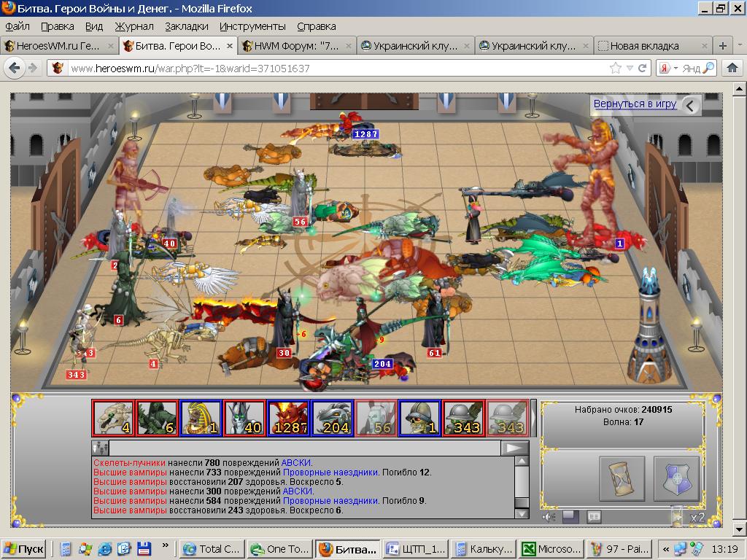Image resolution: width=747 pixels, height=560 pixels.
Task: Click the hourglass wait button
Action: [622, 478]
